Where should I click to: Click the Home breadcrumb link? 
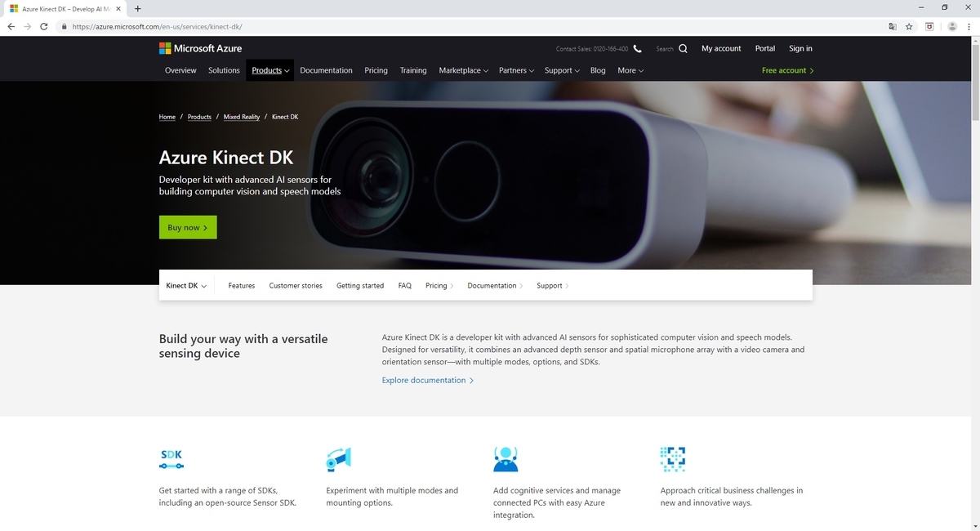pyautogui.click(x=167, y=117)
